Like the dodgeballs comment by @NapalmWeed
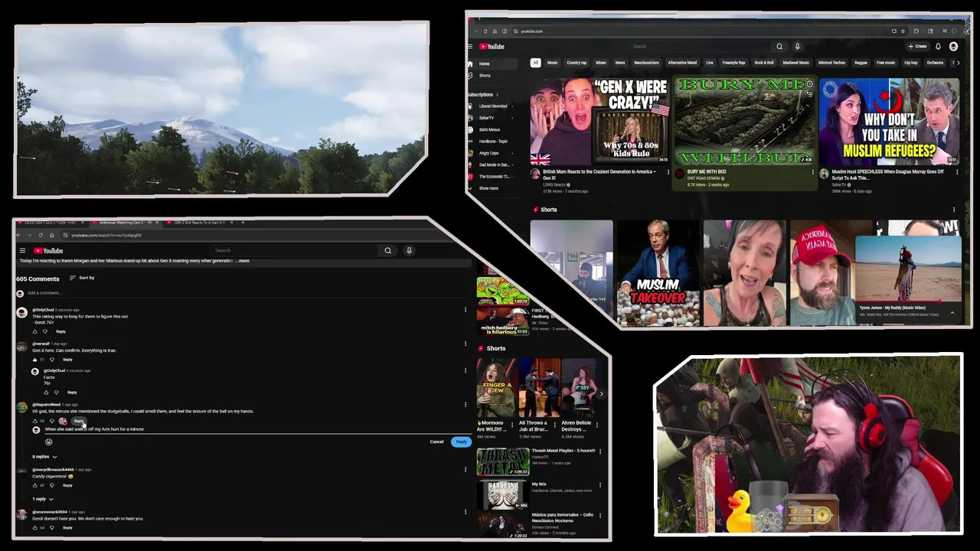This screenshot has height=551, width=980. pos(34,421)
